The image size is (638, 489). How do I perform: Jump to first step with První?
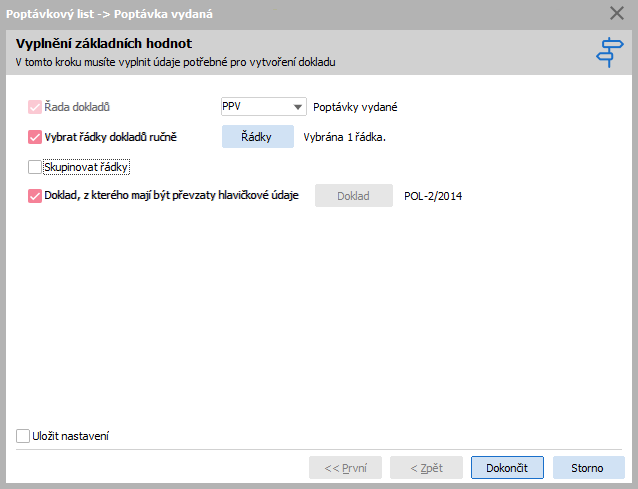point(345,467)
